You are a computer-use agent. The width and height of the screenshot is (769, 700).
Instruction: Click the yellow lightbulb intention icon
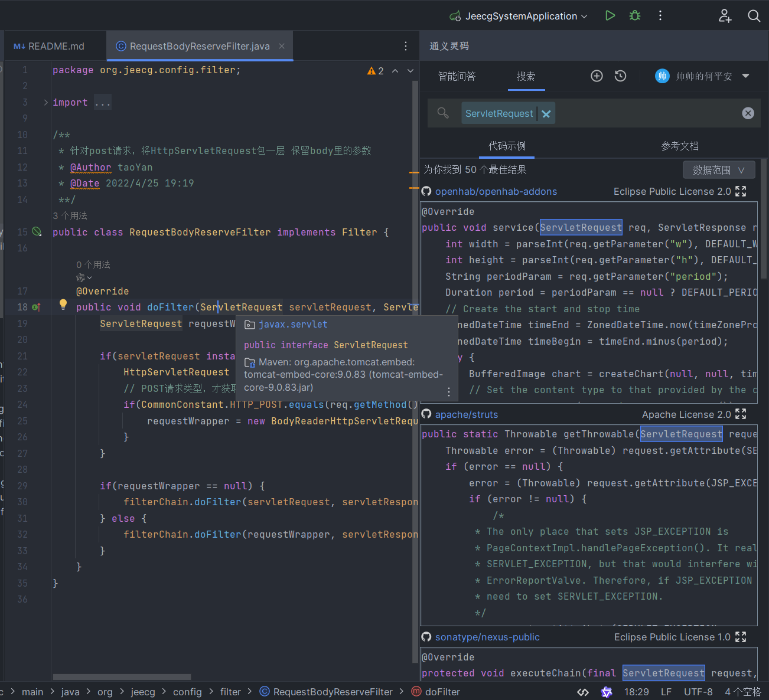(63, 305)
